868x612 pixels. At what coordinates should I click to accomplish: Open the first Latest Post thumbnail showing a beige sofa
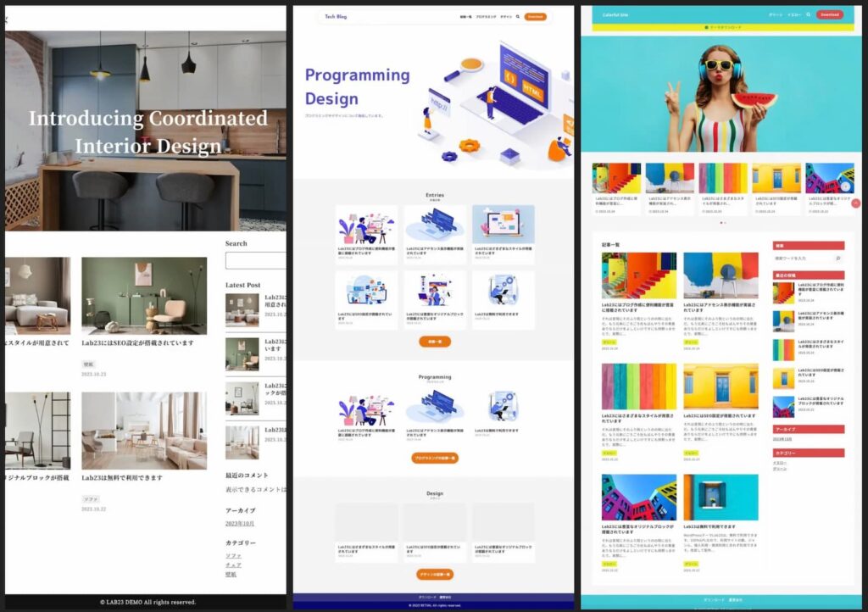pos(242,310)
